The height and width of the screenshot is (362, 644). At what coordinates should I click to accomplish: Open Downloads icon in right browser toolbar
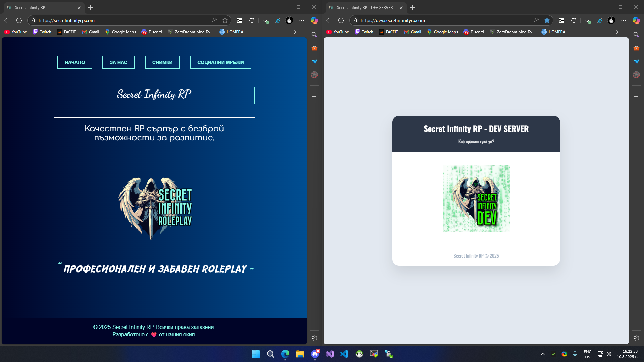588,20
